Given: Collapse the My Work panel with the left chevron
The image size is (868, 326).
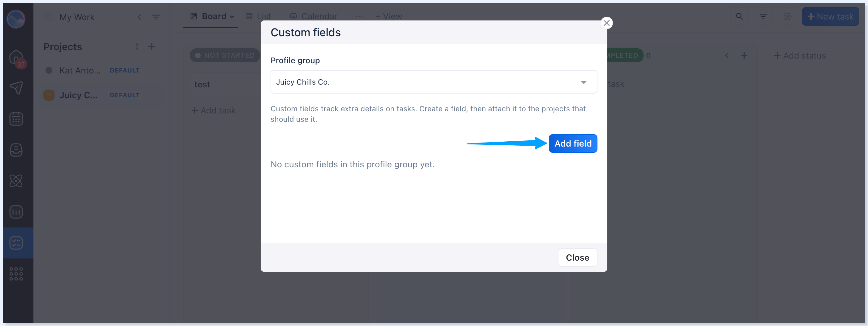Looking at the screenshot, I should [140, 17].
